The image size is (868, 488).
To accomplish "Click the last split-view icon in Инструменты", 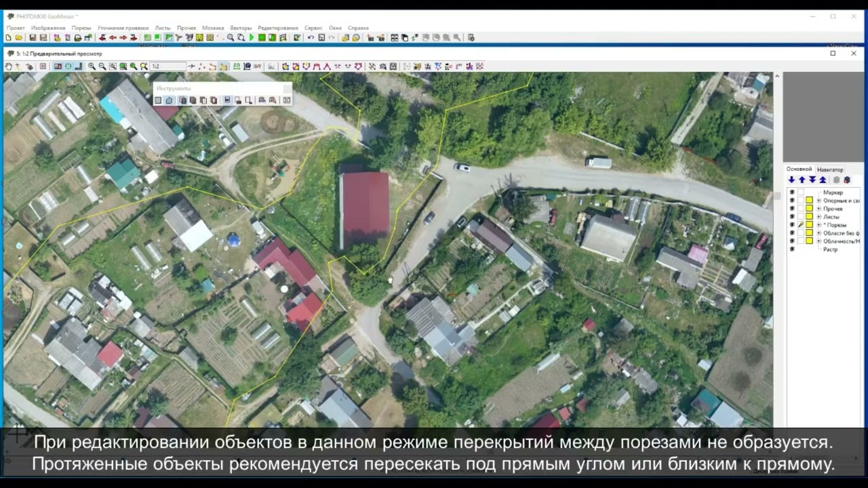I will click(287, 100).
